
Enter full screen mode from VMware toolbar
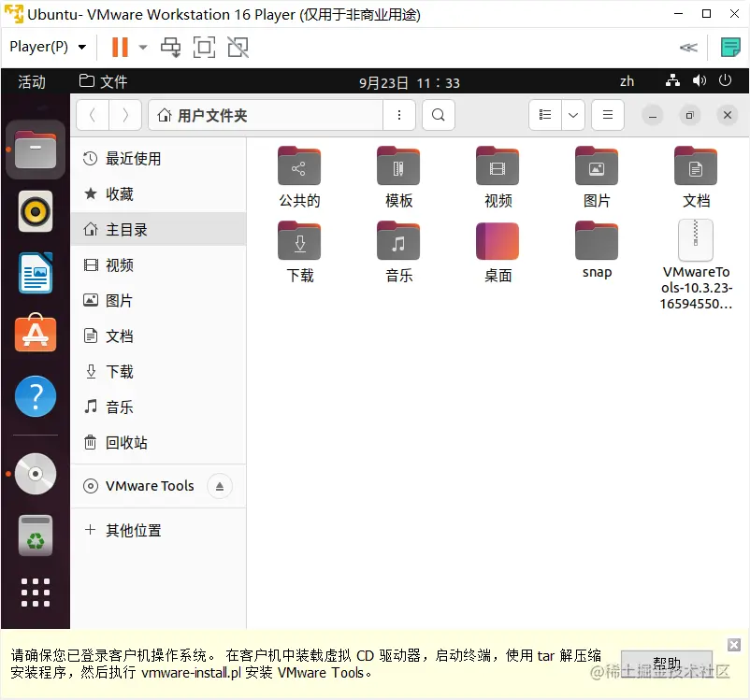204,47
